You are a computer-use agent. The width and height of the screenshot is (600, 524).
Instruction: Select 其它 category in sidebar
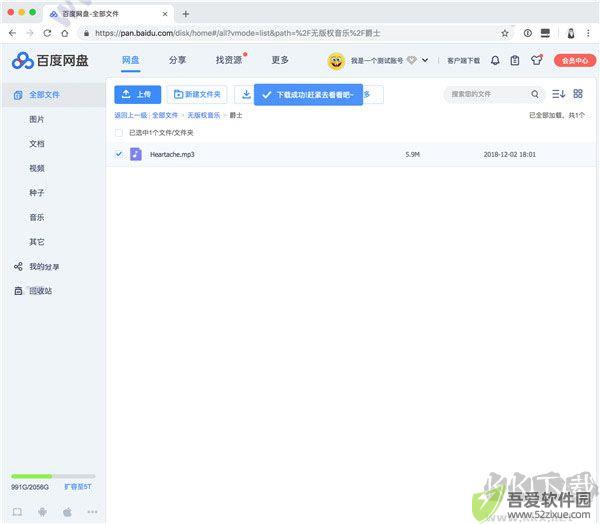click(x=37, y=242)
